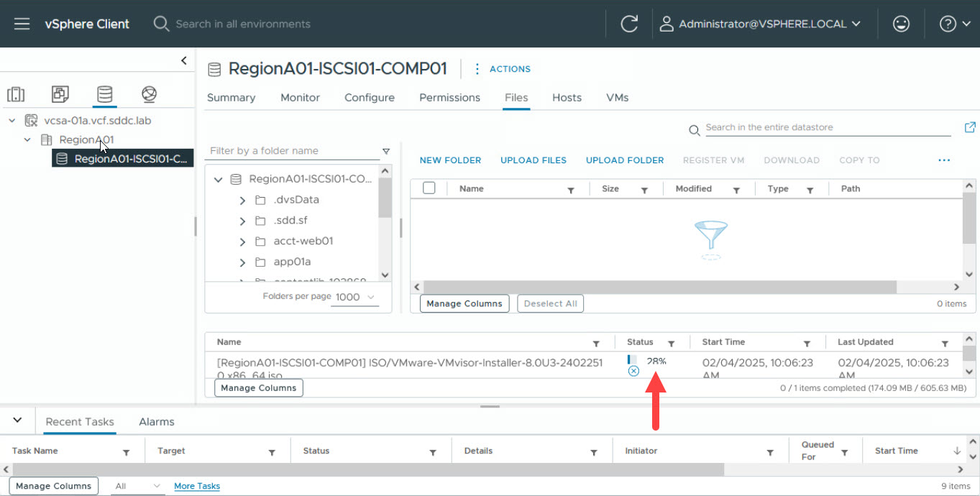Expand the .sdd.sf folder
This screenshot has height=496, width=980.
pos(242,221)
